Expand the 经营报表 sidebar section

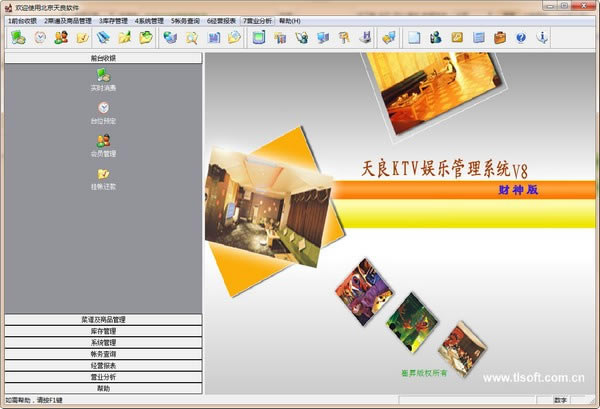point(103,366)
